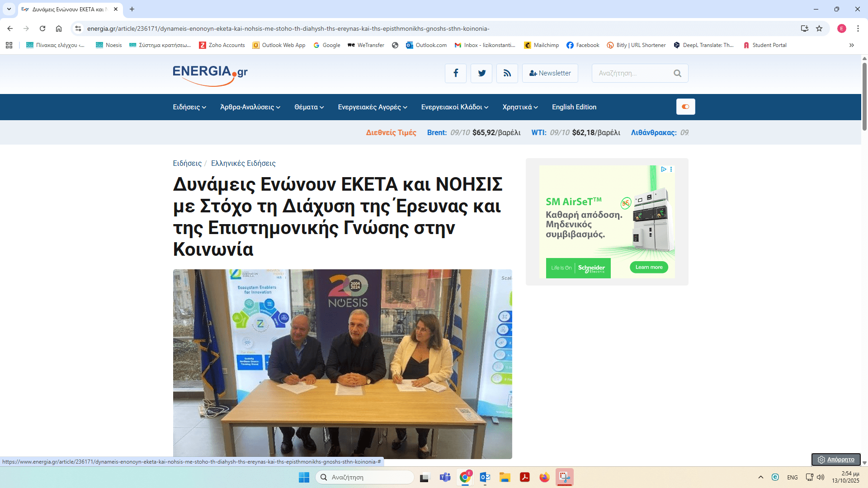The width and height of the screenshot is (868, 488).
Task: Switch to the Δυνάμεις Ενώνουν ΕΚΕΤΑ tab
Action: pyautogui.click(x=68, y=9)
